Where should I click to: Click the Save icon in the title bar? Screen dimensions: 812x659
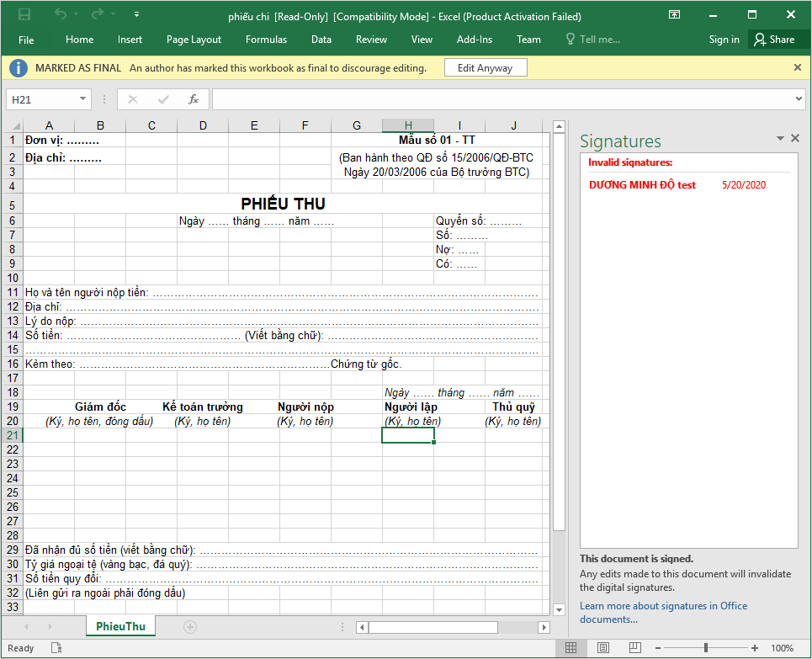(24, 14)
